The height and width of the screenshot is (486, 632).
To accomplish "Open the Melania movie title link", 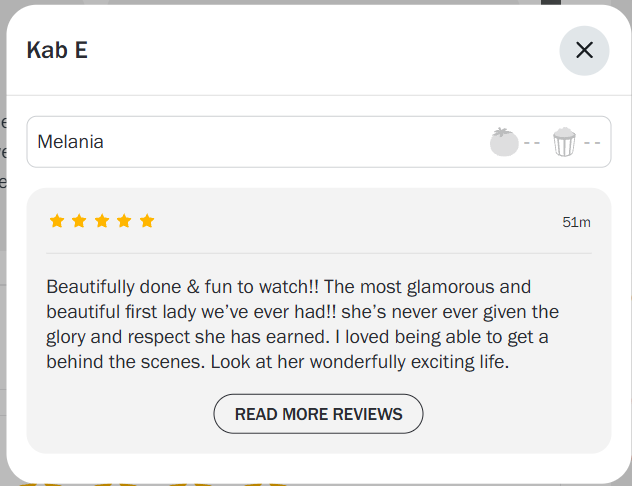I will click(70, 142).
